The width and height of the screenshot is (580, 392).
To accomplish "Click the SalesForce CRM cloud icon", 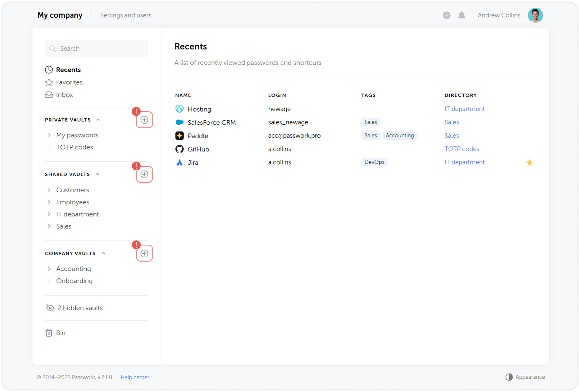I will click(179, 122).
